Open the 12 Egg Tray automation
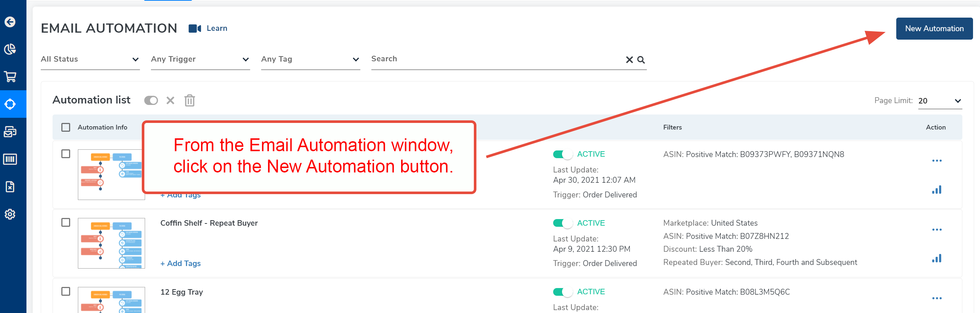The height and width of the screenshot is (313, 980). [x=181, y=292]
